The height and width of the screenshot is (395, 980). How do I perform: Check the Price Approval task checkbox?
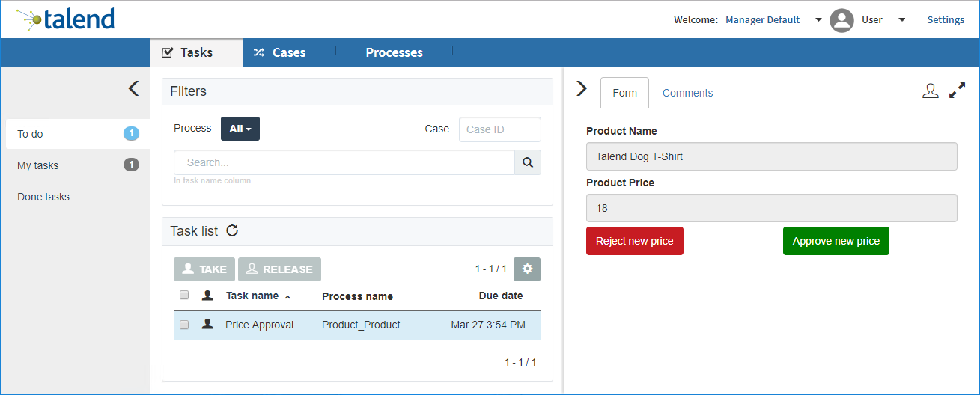[x=184, y=325]
